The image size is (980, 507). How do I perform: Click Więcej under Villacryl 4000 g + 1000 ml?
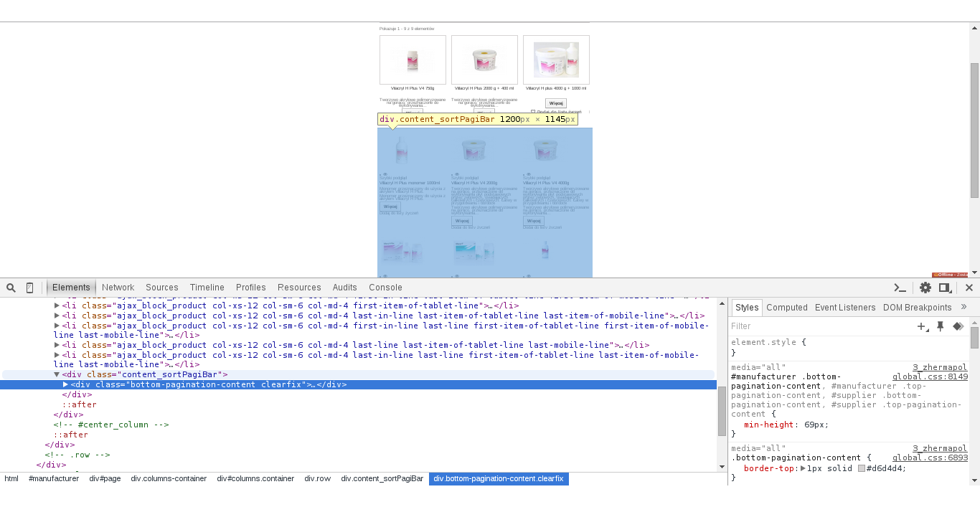(556, 103)
